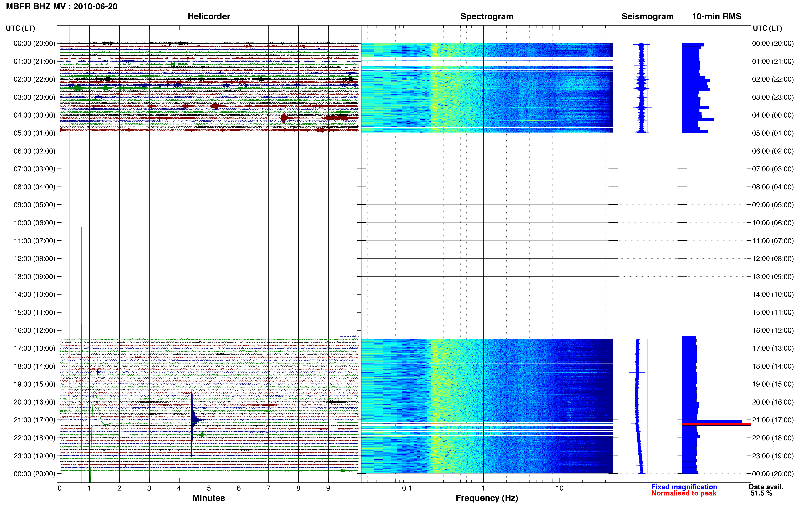Click the 10-min RMS panel heading
Image resolution: width=812 pixels, height=508 pixels.
(x=717, y=16)
